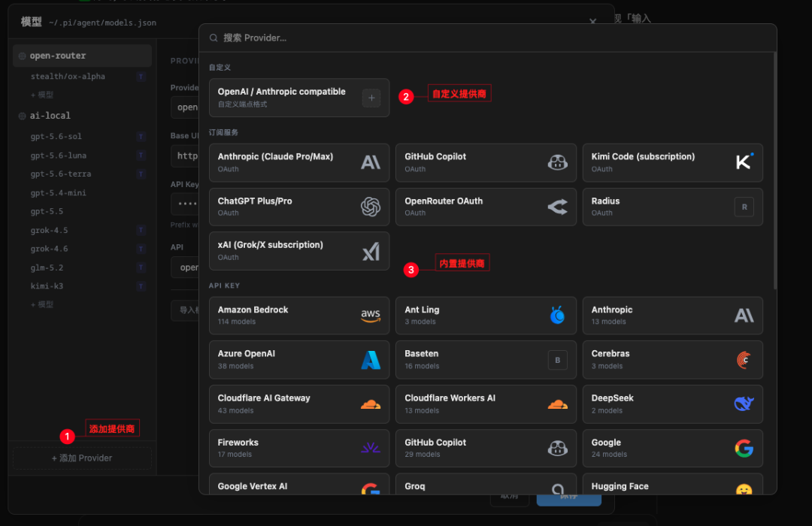Click the Kimi Code K logo

click(x=744, y=162)
